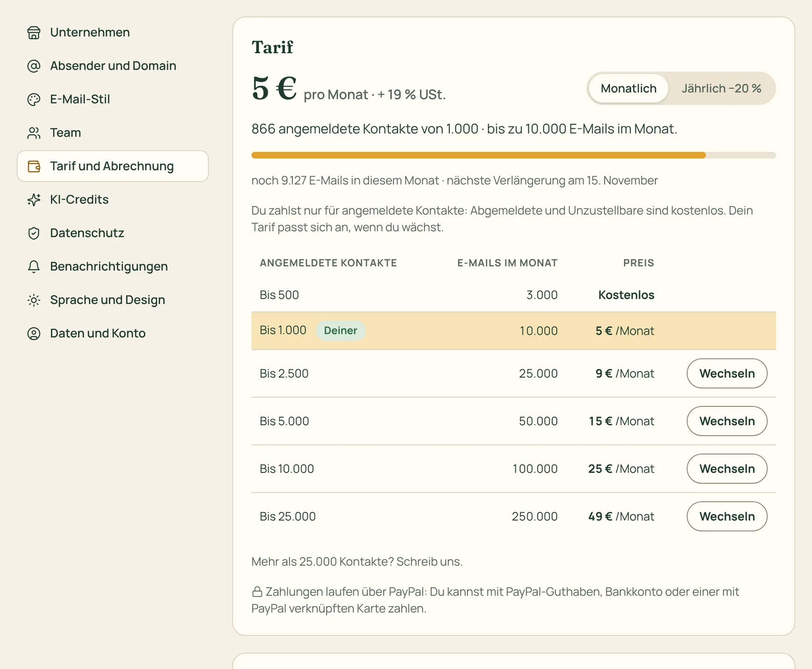Image resolution: width=812 pixels, height=669 pixels.
Task: Open Benachrichtigungen settings
Action: coord(113,266)
